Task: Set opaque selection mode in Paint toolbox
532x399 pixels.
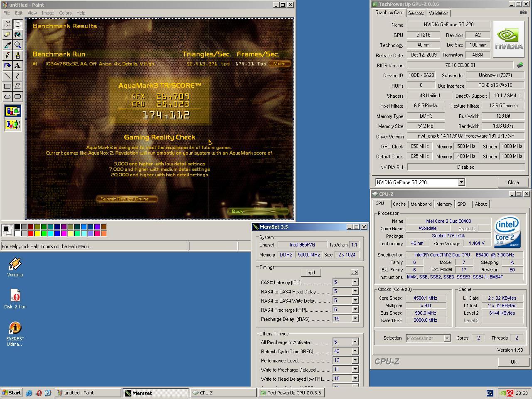Action: point(12,111)
